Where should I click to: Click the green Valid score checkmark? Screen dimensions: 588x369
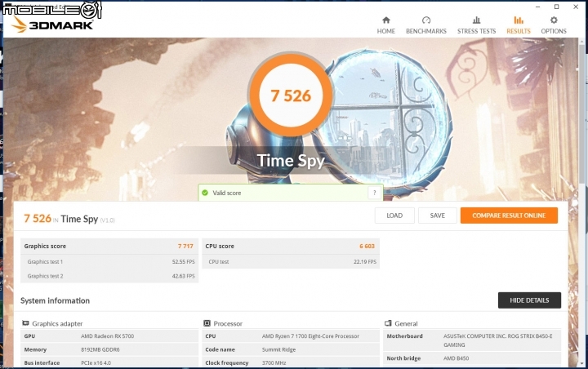tap(205, 193)
